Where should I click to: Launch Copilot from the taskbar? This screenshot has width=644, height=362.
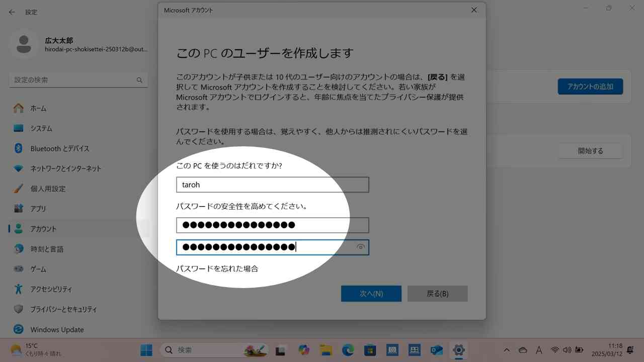tap(303, 350)
